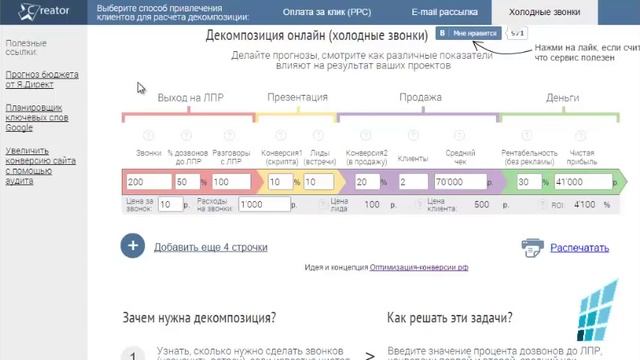
Task: Click the Рентабельность field showing 30
Action: [x=529, y=182]
